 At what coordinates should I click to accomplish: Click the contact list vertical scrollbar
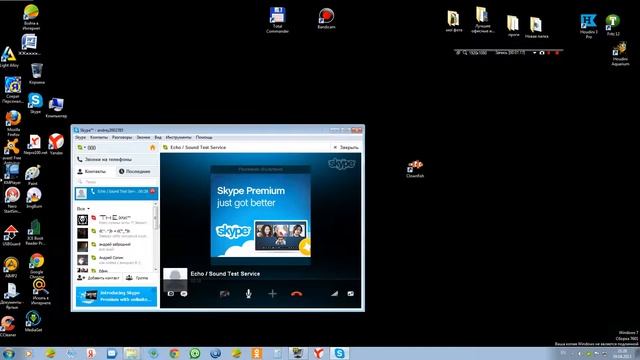155,219
